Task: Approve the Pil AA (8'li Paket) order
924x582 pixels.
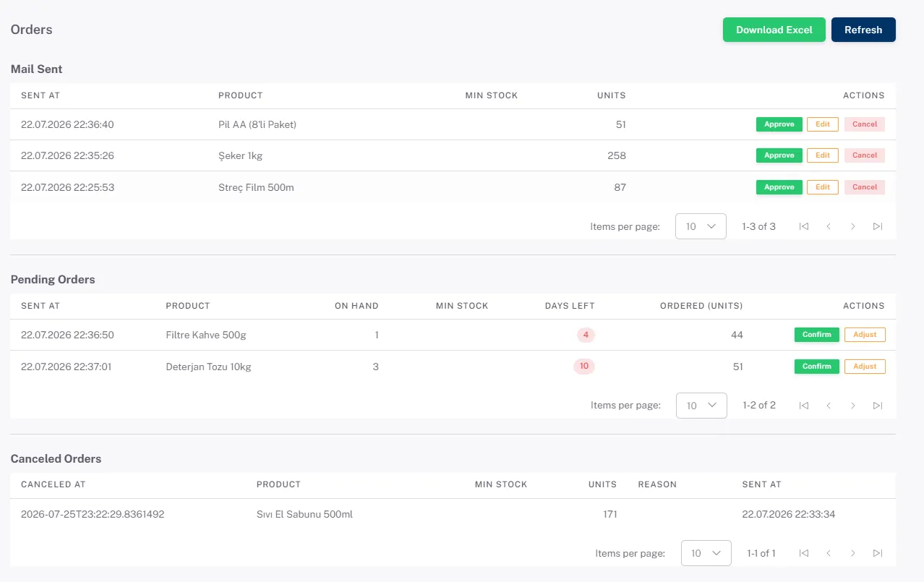Action: pos(779,124)
